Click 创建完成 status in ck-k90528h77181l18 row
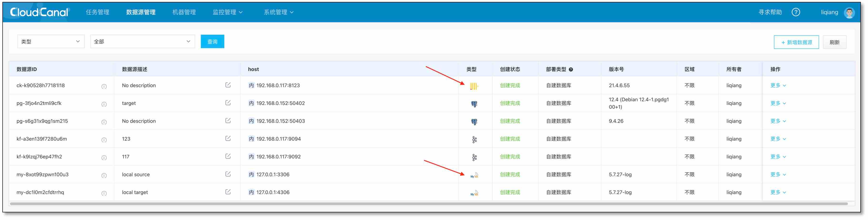Image resolution: width=868 pixels, height=220 pixels. pyautogui.click(x=510, y=85)
